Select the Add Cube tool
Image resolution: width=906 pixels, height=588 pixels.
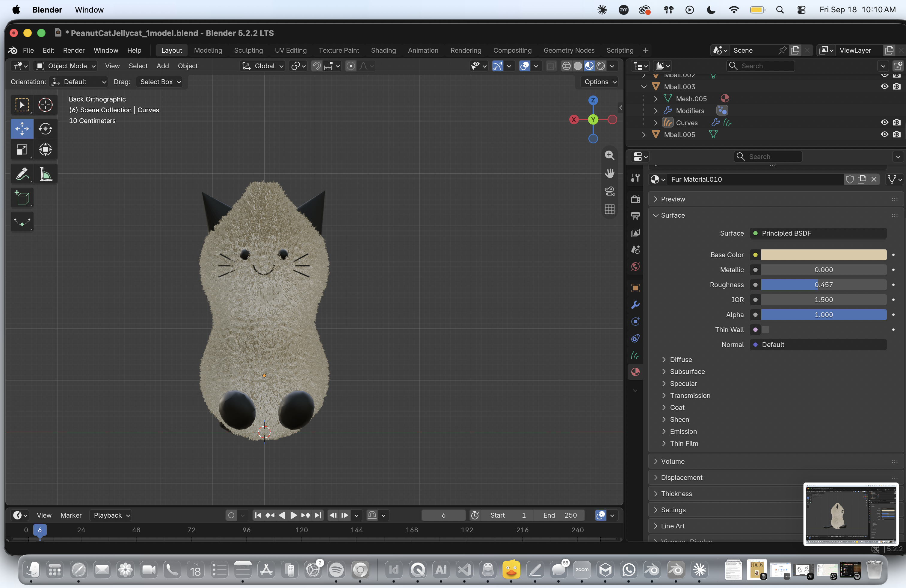point(22,198)
